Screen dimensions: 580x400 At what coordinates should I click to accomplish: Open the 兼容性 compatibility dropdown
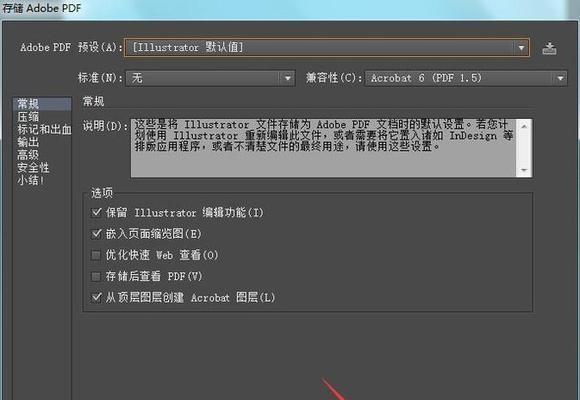466,78
